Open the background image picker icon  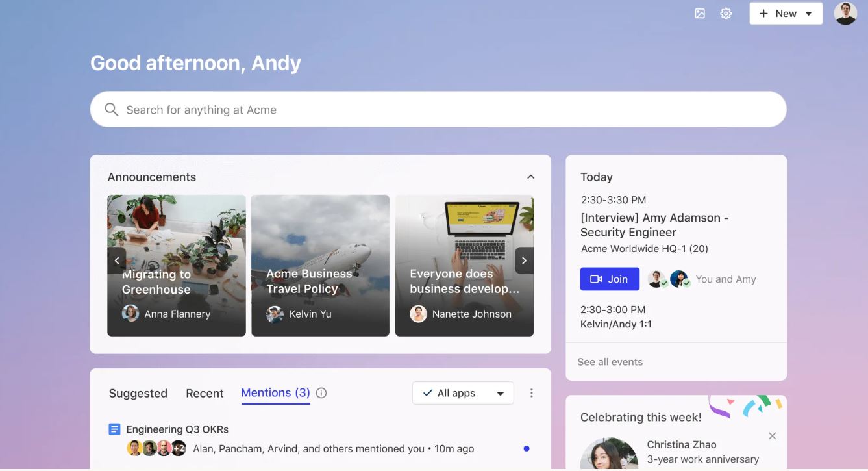point(700,14)
